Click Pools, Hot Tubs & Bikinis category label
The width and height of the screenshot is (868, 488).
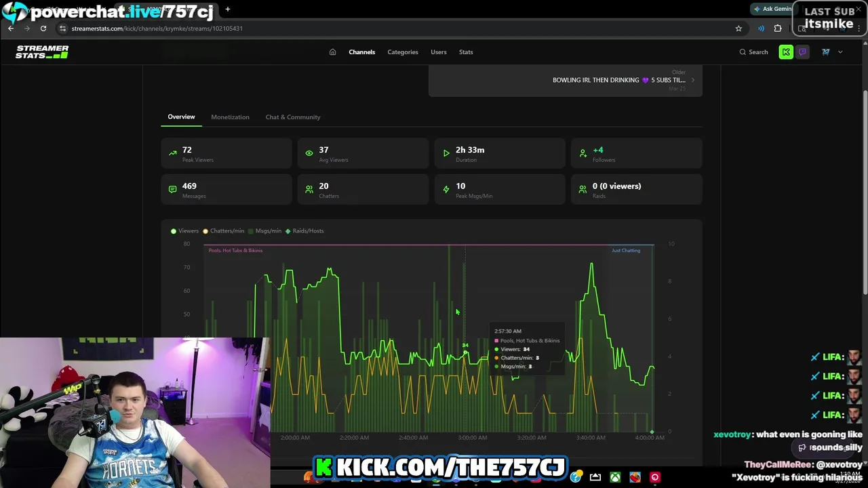235,251
